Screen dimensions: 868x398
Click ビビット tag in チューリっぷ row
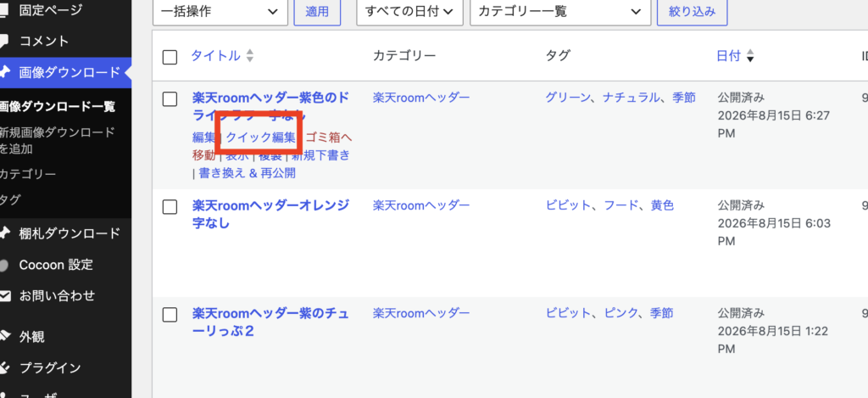tap(568, 313)
